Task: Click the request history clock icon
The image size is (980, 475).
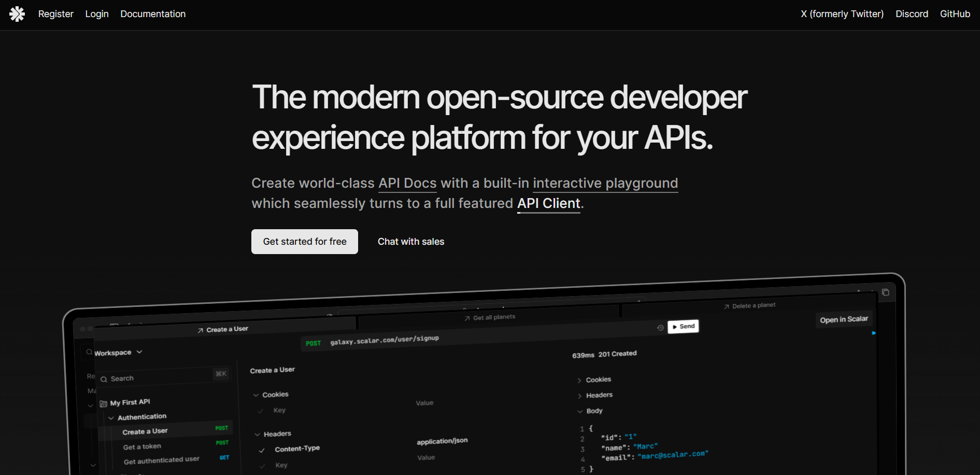Action: click(660, 328)
